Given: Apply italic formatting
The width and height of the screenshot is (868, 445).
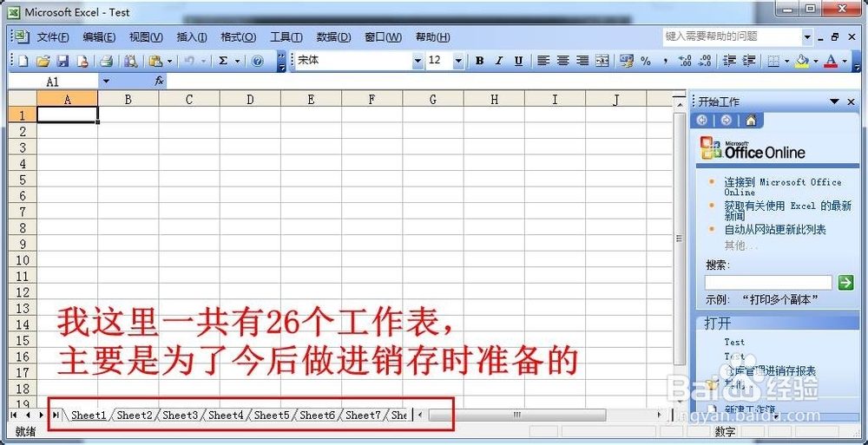Looking at the screenshot, I should (x=499, y=61).
